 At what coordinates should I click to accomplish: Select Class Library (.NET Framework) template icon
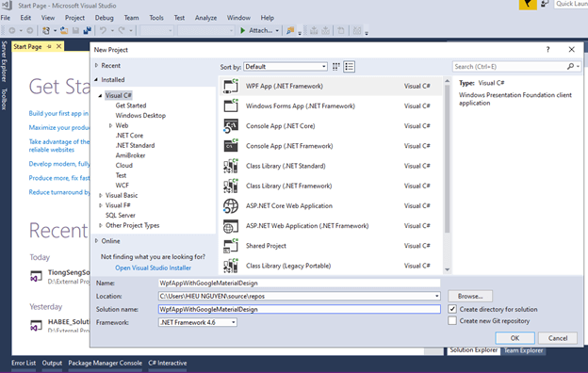point(231,186)
